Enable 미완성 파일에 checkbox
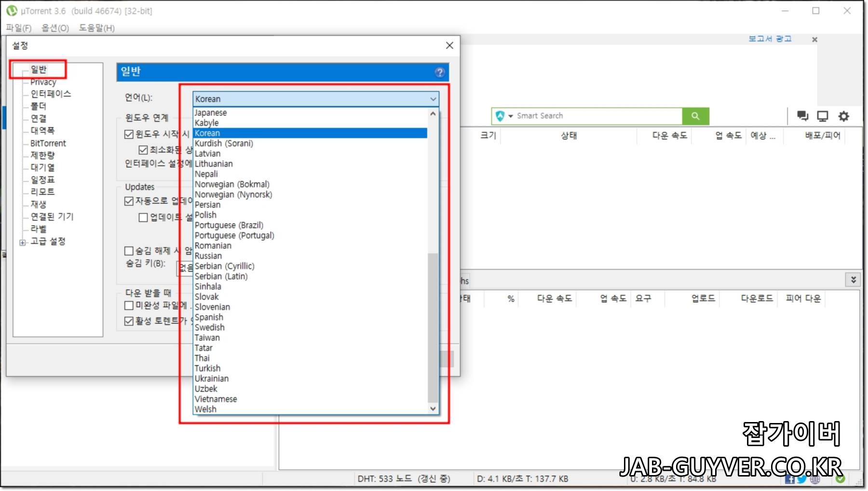868x491 pixels. [x=129, y=305]
